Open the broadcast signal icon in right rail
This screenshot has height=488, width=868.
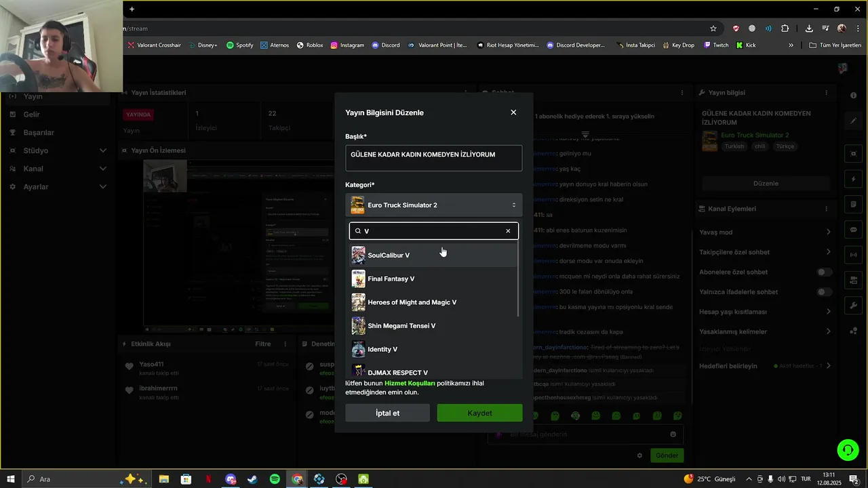pos(853,255)
